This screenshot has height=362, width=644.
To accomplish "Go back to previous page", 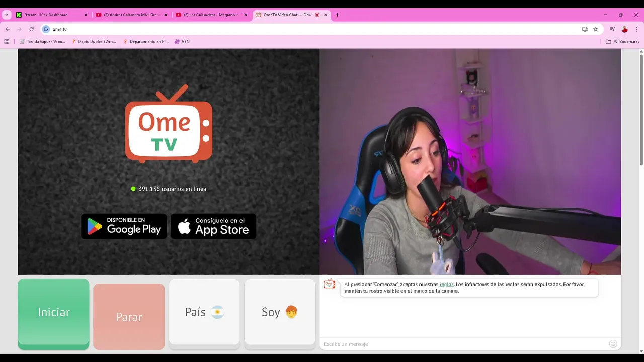I will tap(7, 29).
